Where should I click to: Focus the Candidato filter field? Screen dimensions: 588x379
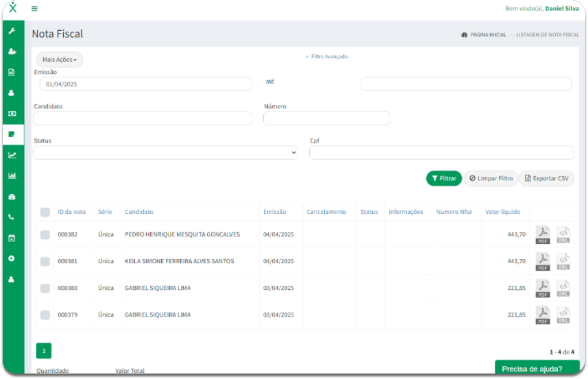[x=143, y=119]
